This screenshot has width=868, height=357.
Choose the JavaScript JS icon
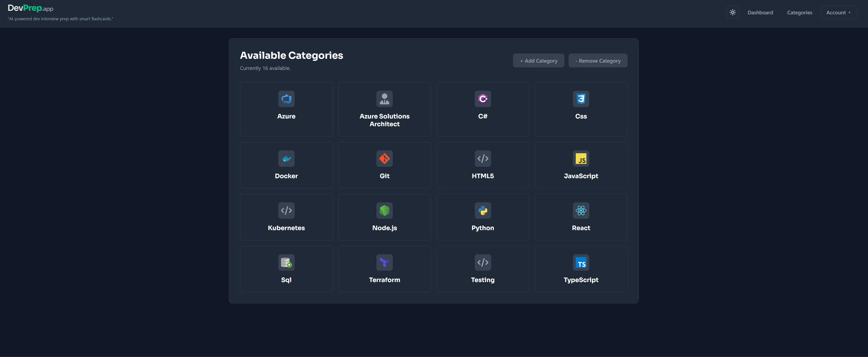click(x=581, y=158)
